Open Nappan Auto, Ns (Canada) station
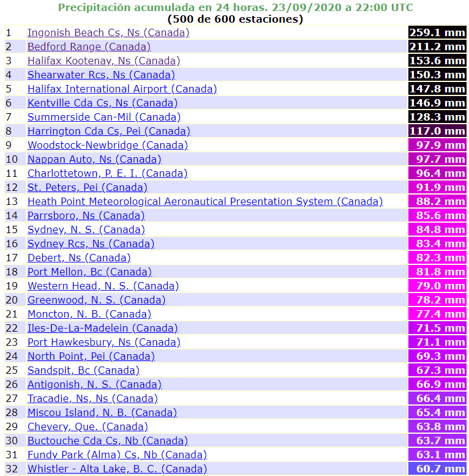This screenshot has width=469, height=476. (94, 159)
